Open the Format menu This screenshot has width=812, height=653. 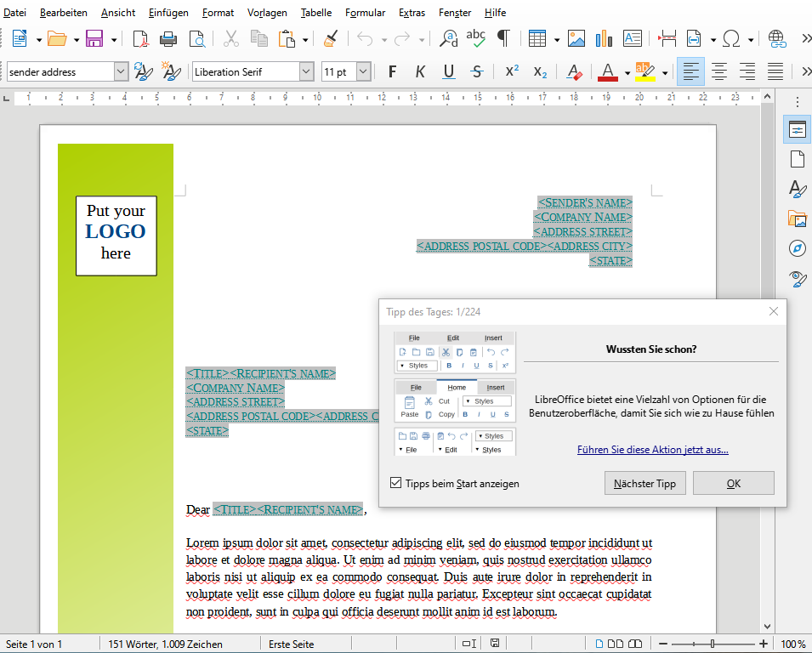click(218, 13)
